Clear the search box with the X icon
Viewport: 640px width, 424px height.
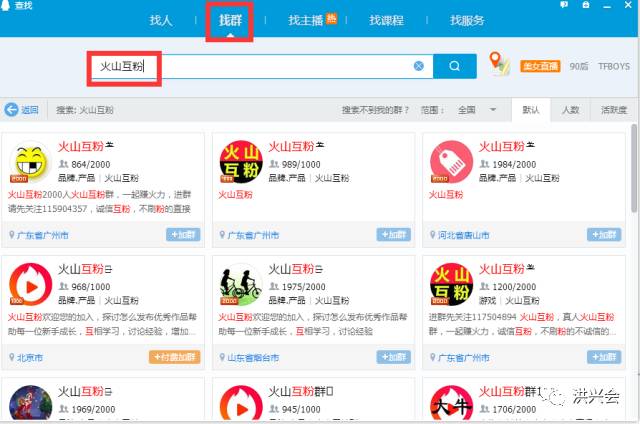(418, 66)
